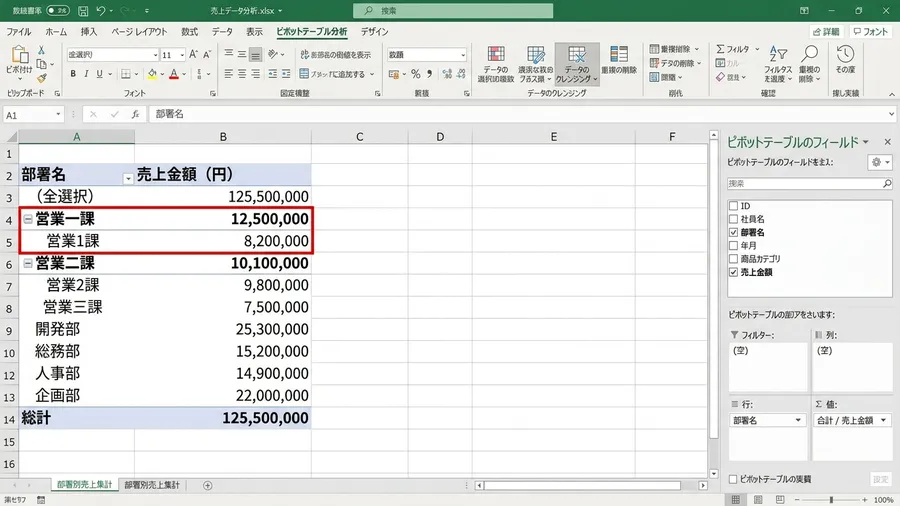
Task: Open the デザイン tab
Action: pyautogui.click(x=374, y=32)
